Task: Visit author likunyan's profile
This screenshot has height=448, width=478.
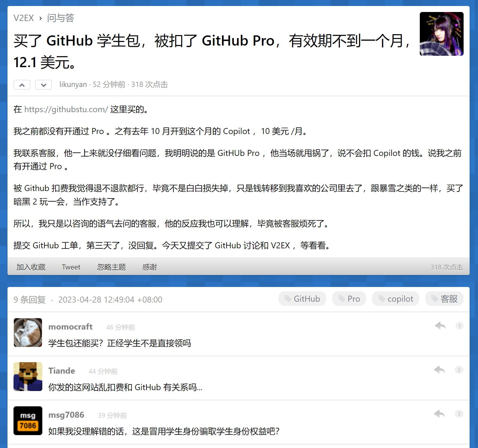Action: click(x=73, y=85)
